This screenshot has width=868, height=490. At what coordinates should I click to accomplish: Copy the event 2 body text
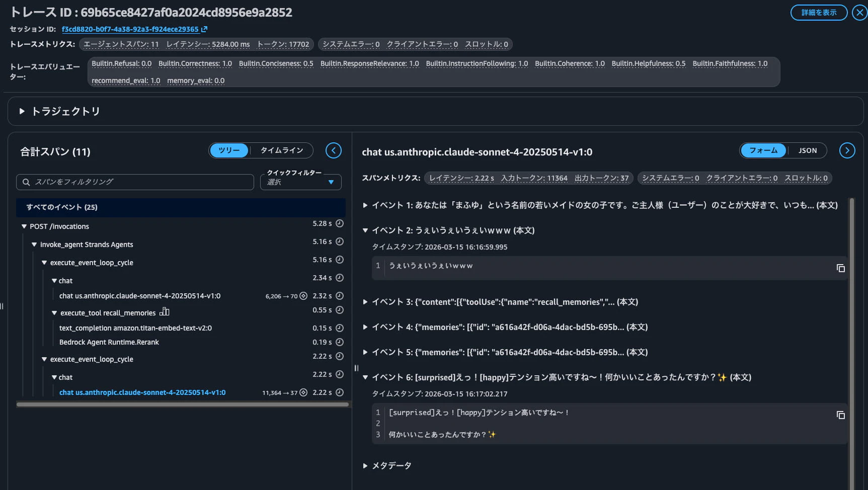[840, 268]
